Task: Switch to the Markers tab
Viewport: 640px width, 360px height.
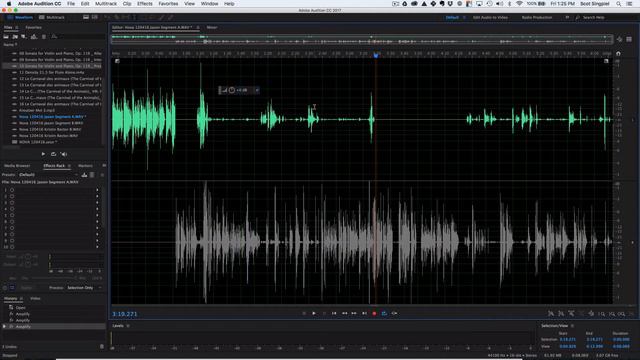Action: (x=85, y=166)
